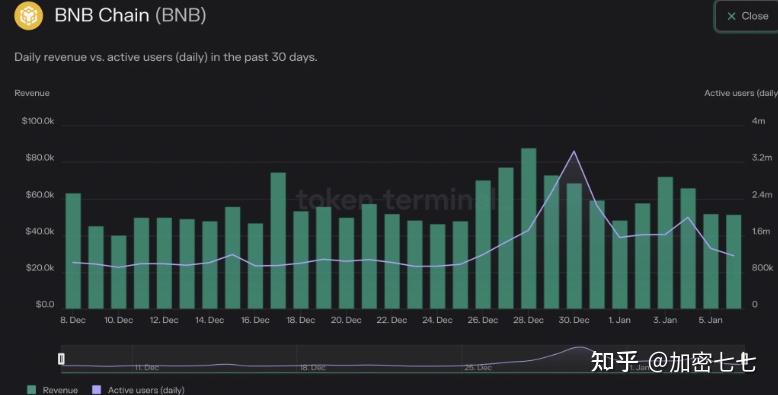Select the revenue bar for 10. Dec
Viewport: 778px width, 395px height.
point(119,272)
